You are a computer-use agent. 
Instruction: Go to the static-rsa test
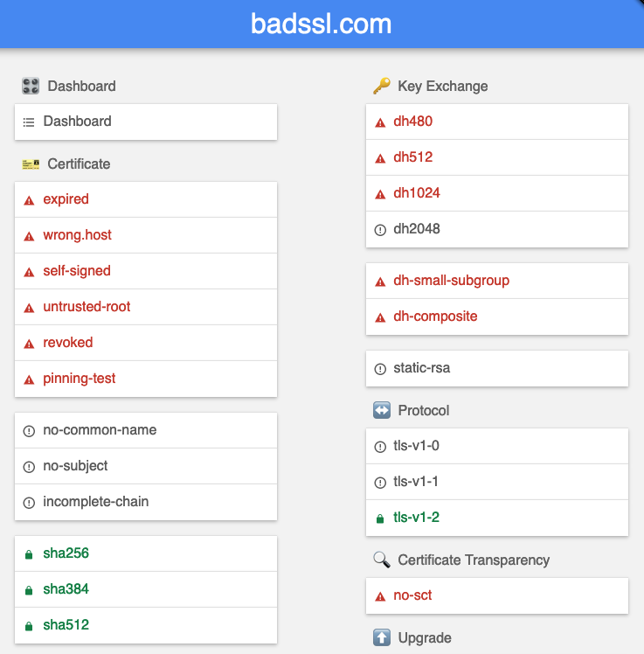coord(497,368)
